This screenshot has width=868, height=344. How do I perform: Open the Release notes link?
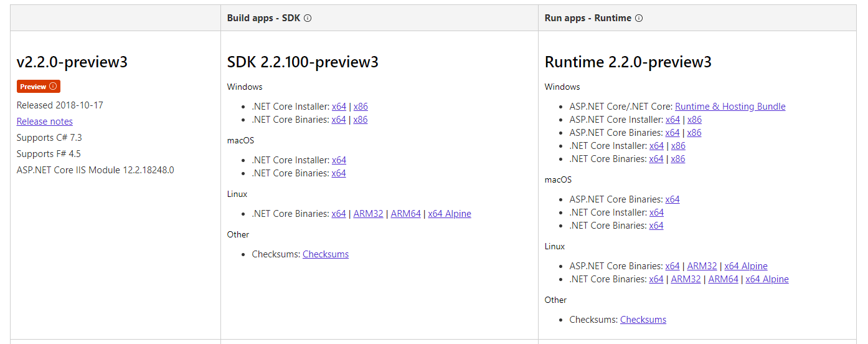click(x=45, y=122)
